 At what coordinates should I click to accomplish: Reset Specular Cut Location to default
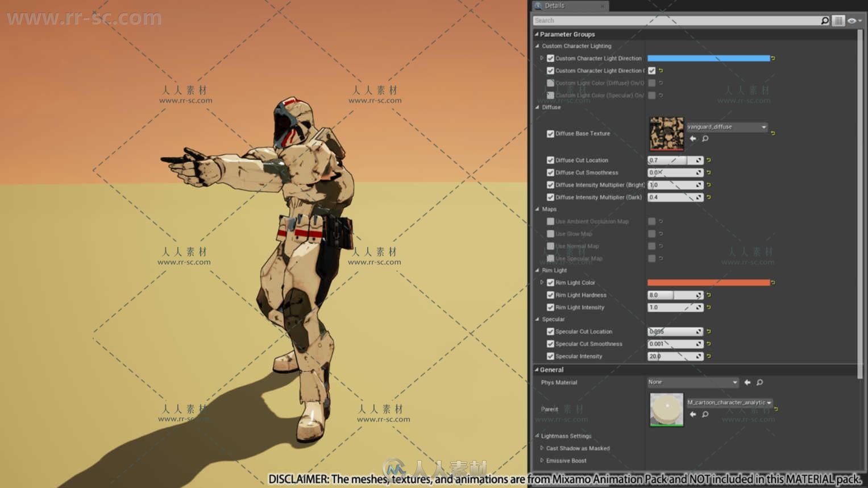point(709,332)
